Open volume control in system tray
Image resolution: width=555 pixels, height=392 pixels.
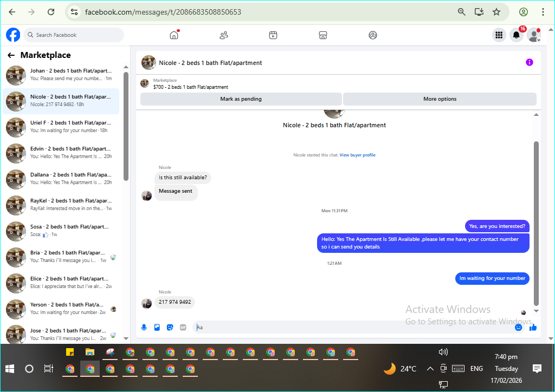click(443, 352)
